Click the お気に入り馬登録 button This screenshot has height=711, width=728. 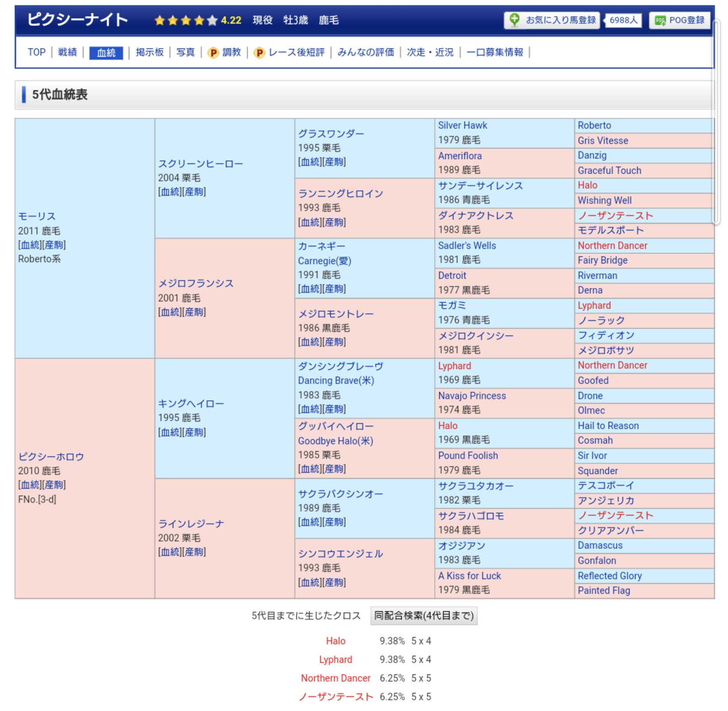point(552,20)
